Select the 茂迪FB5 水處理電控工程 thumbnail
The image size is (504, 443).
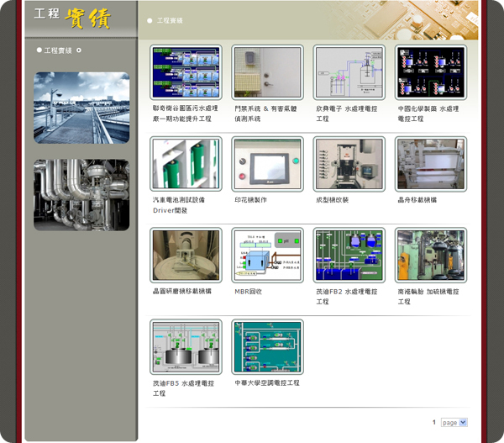tap(186, 346)
